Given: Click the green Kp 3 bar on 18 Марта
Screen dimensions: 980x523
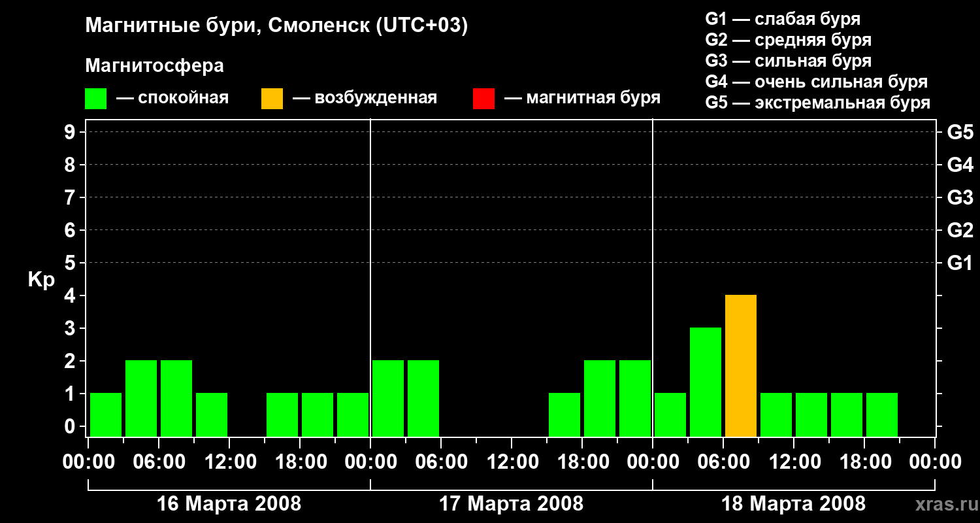Looking at the screenshot, I should 706,382.
